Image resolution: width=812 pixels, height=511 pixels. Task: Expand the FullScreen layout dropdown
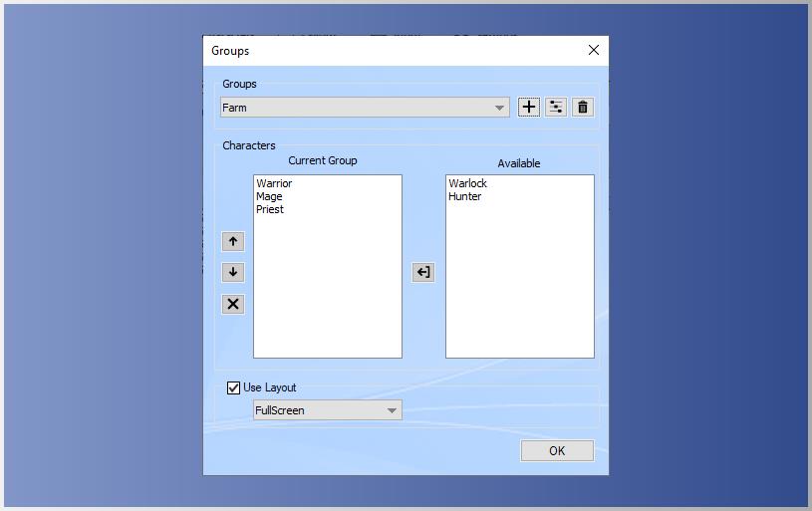click(328, 410)
